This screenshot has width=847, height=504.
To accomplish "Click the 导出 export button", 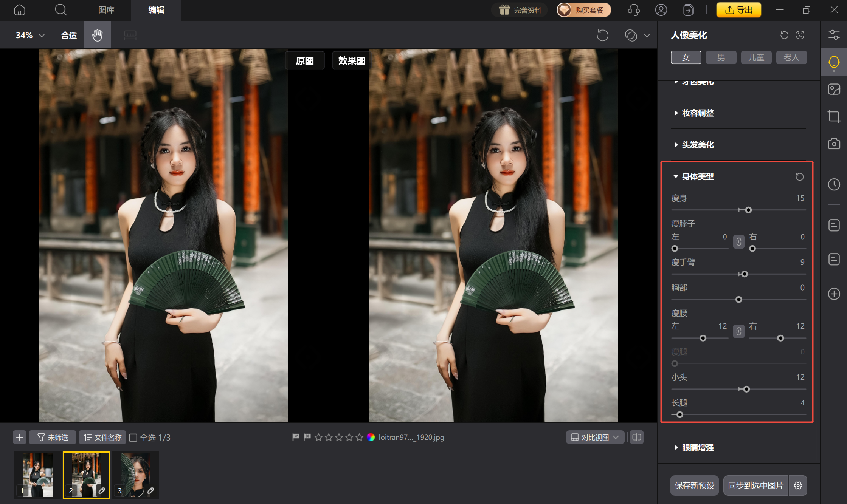I will (x=738, y=10).
